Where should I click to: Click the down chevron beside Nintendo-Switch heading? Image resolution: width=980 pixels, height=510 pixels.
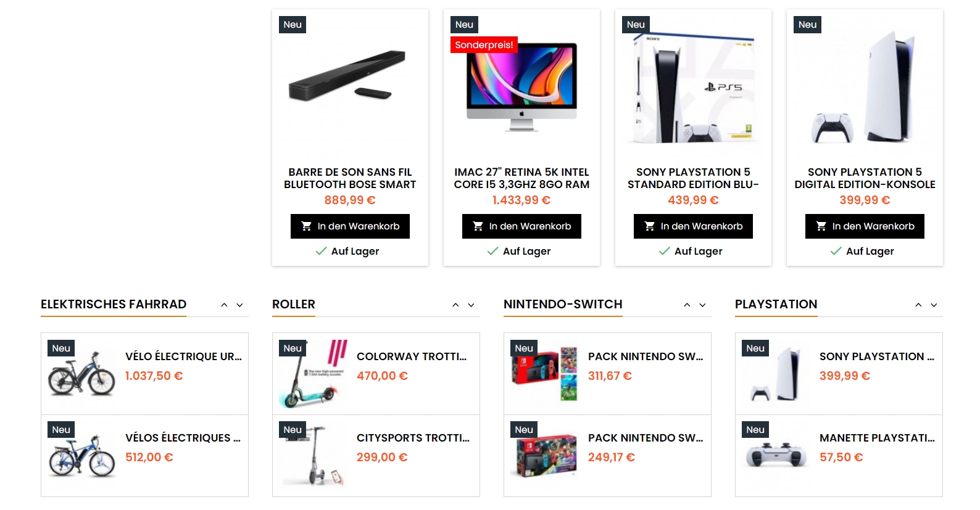(703, 305)
